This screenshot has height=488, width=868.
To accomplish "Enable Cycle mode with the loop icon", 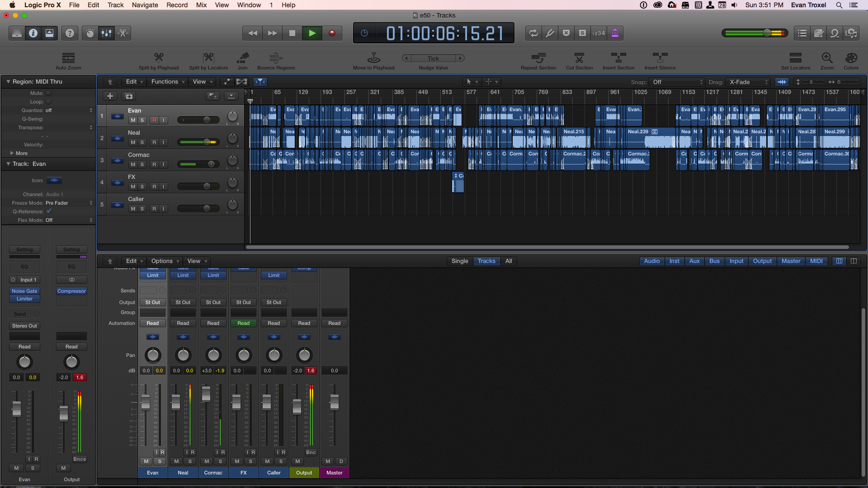I will [x=534, y=33].
